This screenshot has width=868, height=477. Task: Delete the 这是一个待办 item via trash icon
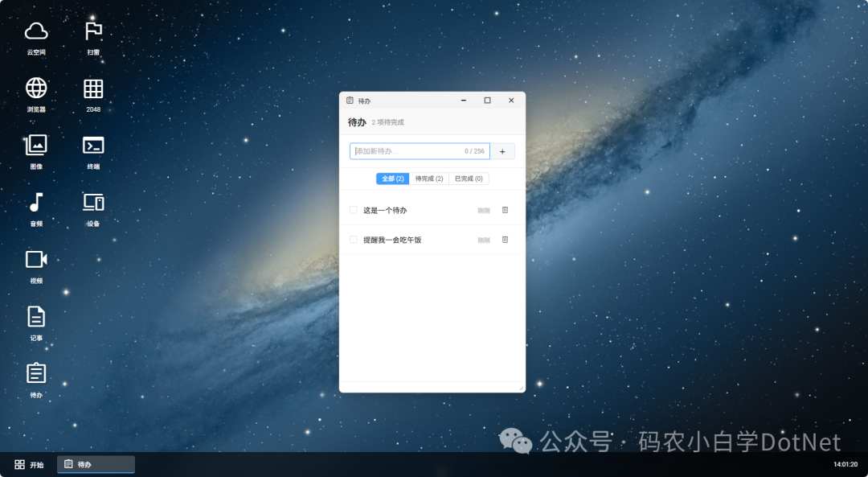[x=505, y=210]
